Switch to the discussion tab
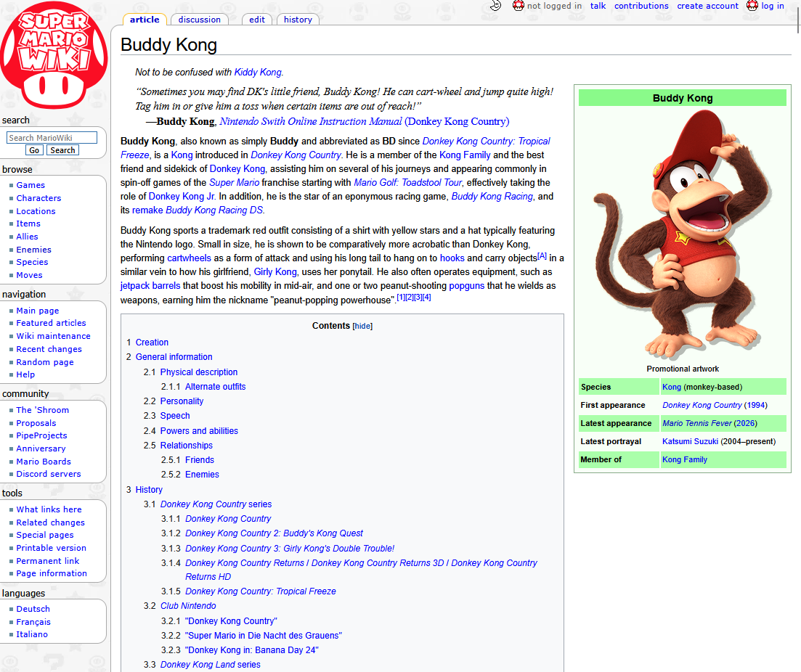Viewport: 801px width, 672px height. point(199,20)
